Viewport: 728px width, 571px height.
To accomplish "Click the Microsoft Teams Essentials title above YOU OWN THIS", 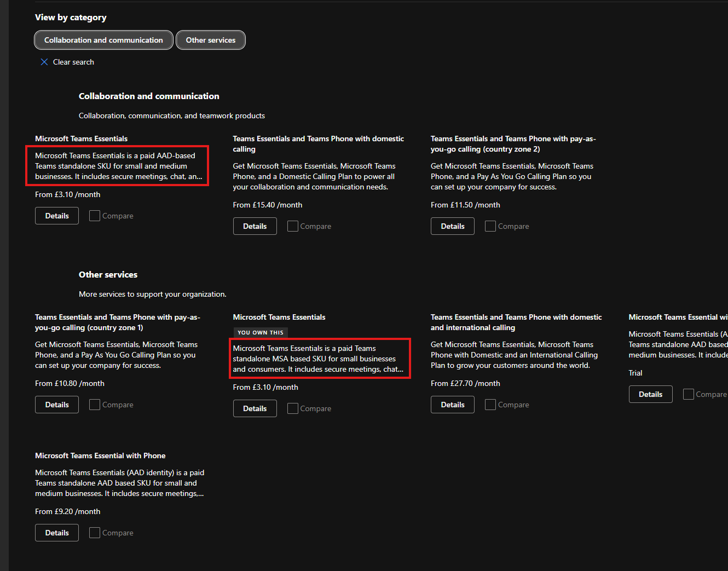I will click(279, 317).
